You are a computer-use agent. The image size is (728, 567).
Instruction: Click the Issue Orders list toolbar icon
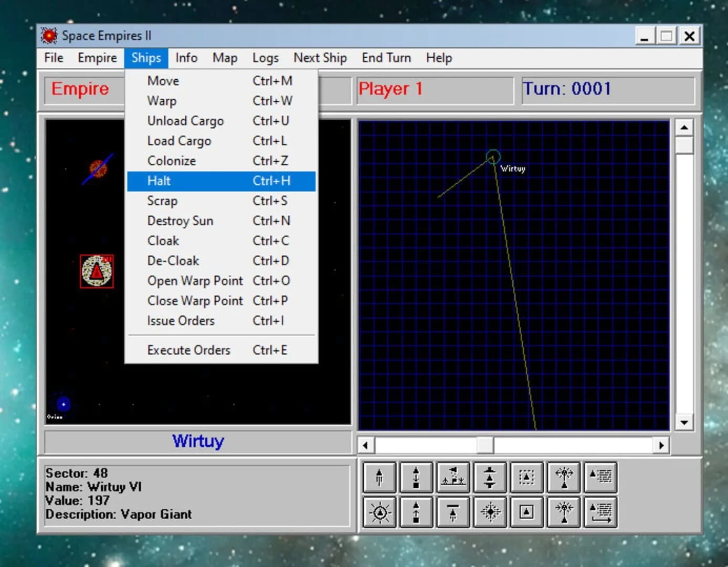(600, 477)
